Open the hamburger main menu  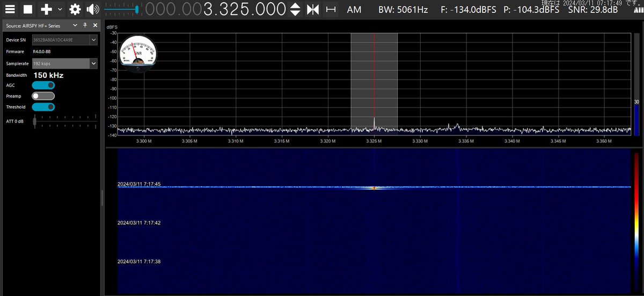(x=10, y=9)
